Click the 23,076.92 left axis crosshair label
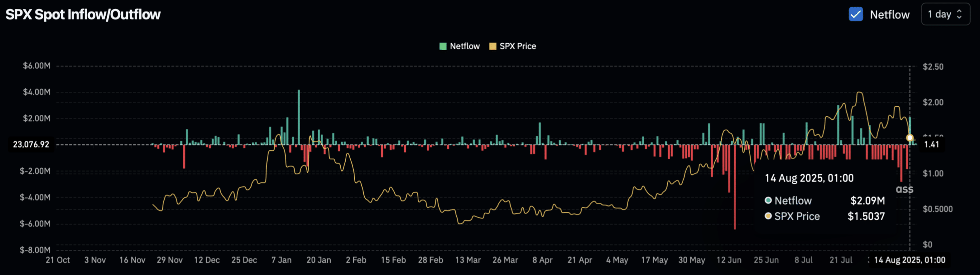Viewport: 980px width, 275px height. point(31,145)
